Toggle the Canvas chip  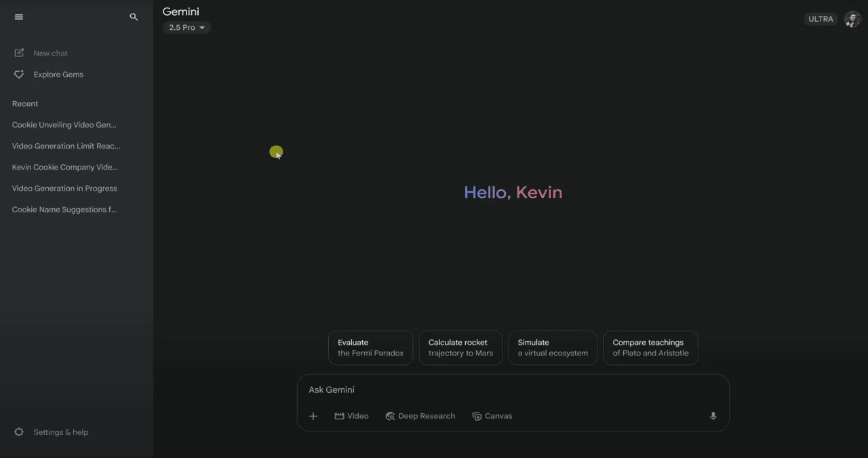tap(492, 416)
